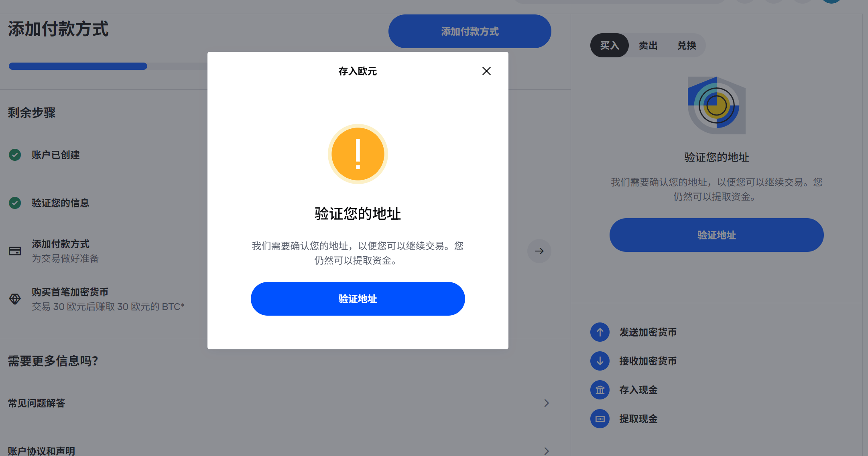Click the green checkmark beside 账户已创建
Viewport: 868px width, 456px height.
click(x=15, y=155)
